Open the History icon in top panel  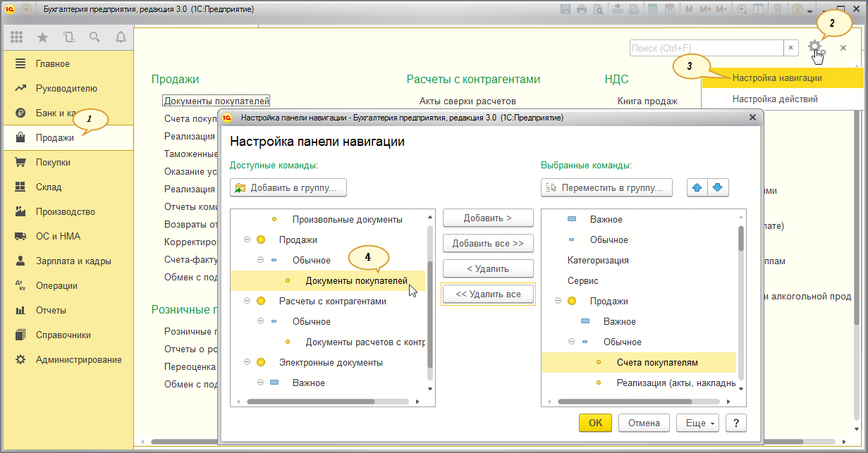pos(68,37)
